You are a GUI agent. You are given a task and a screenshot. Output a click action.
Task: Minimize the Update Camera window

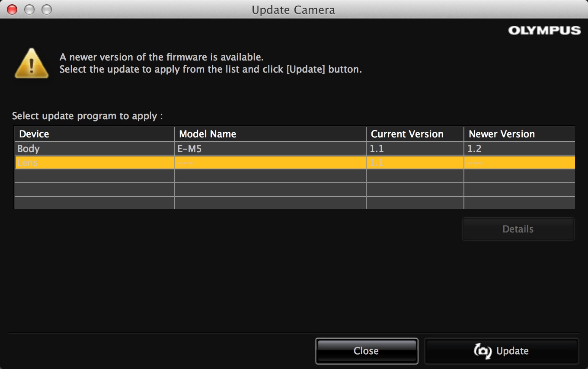tap(29, 10)
